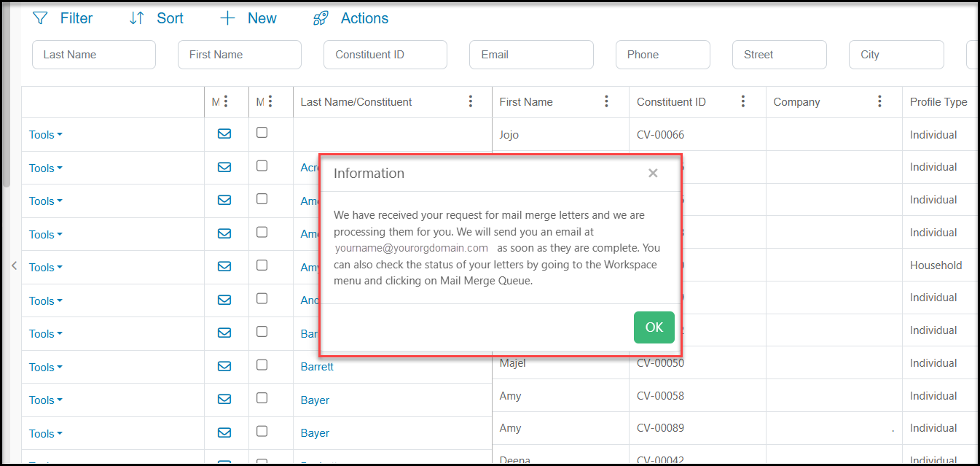Select checkbox for Bayer CV-00089 row
This screenshot has width=980, height=466.
pos(262,431)
